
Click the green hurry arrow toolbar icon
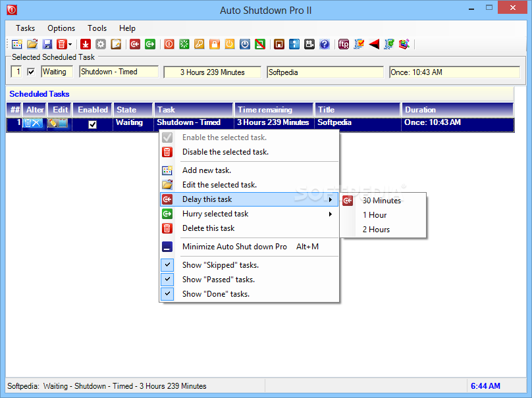150,45
